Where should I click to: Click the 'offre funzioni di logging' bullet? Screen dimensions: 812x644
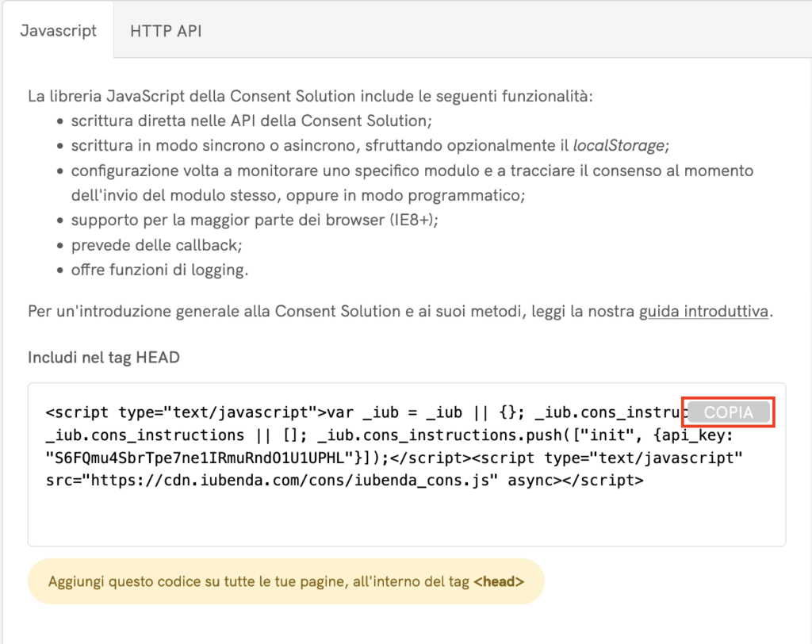159,270
